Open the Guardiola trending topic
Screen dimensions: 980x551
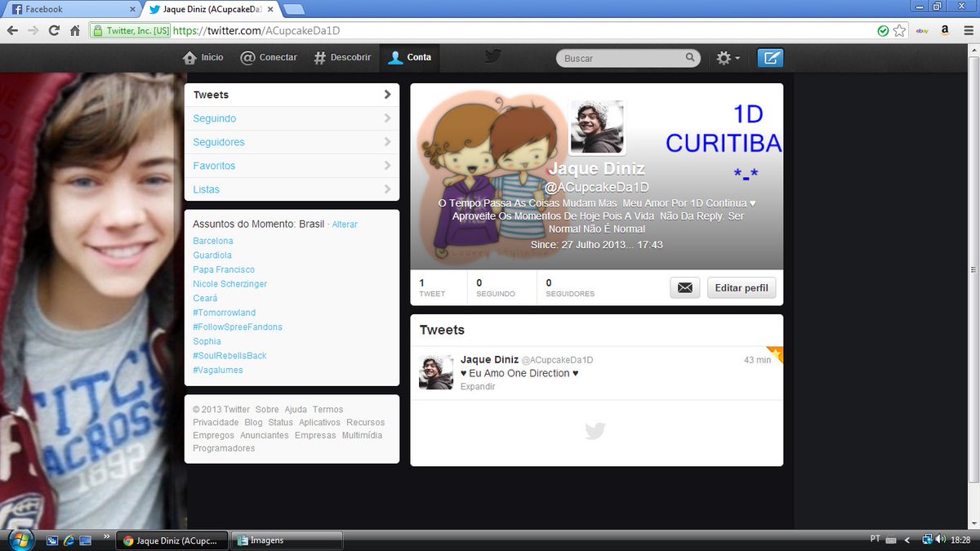(212, 256)
